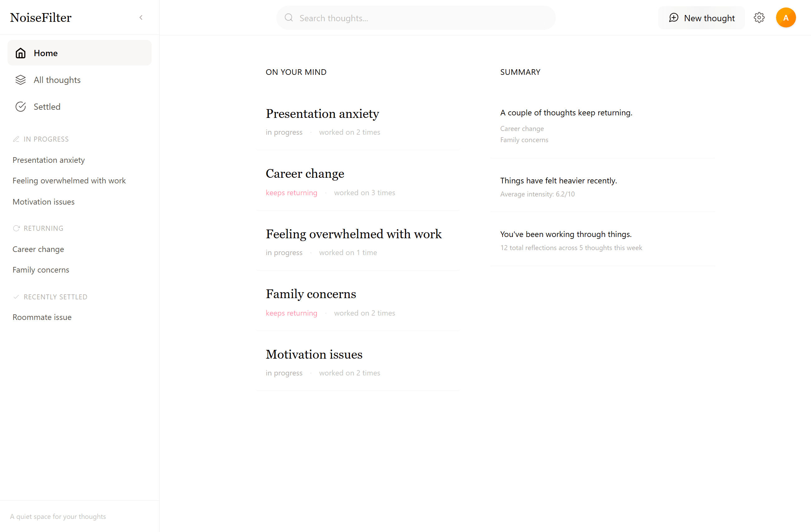Switch to the Settled view
811x532 pixels.
click(47, 106)
